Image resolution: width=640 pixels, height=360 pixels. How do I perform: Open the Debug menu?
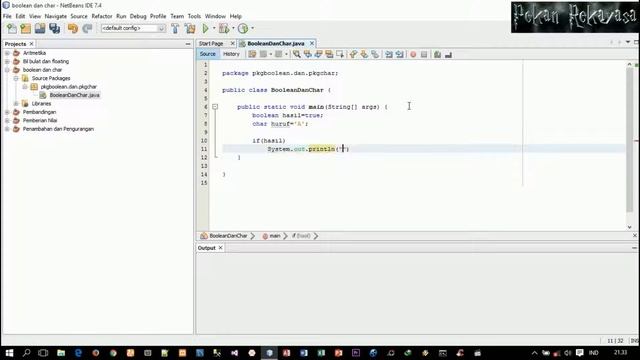tap(138, 16)
